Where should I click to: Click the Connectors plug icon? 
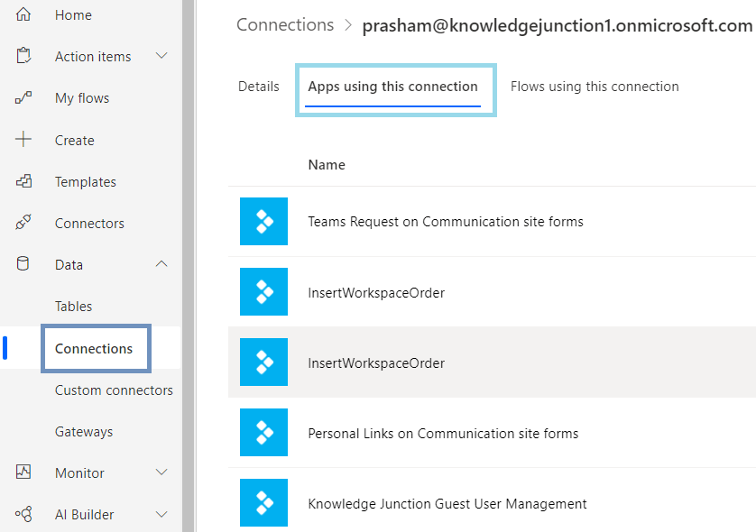[24, 223]
